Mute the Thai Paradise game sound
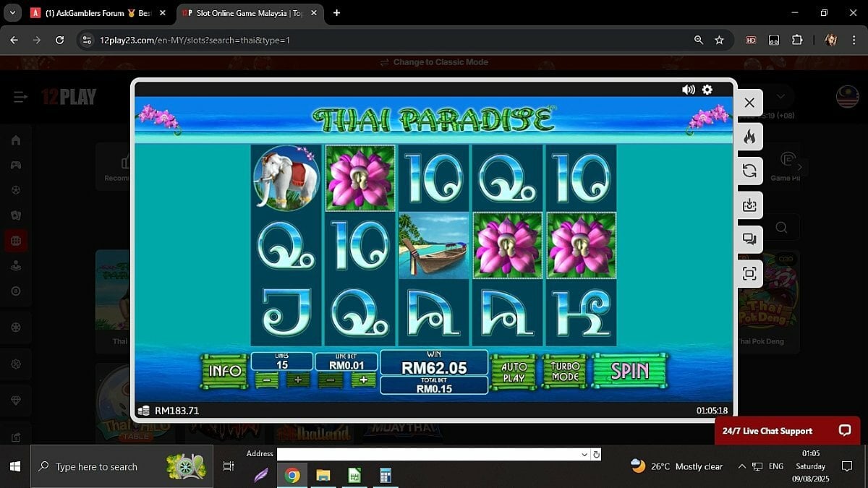 (688, 90)
